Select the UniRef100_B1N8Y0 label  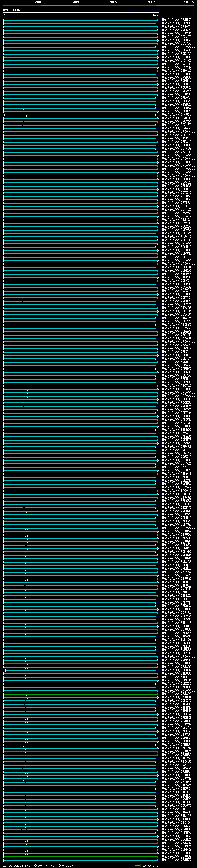pyautogui.click(x=177, y=548)
